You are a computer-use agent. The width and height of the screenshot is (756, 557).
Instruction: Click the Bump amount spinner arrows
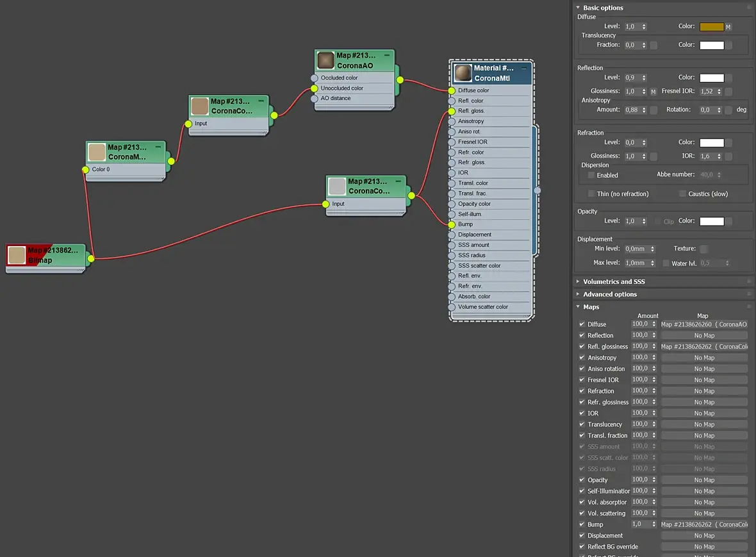pyautogui.click(x=654, y=525)
